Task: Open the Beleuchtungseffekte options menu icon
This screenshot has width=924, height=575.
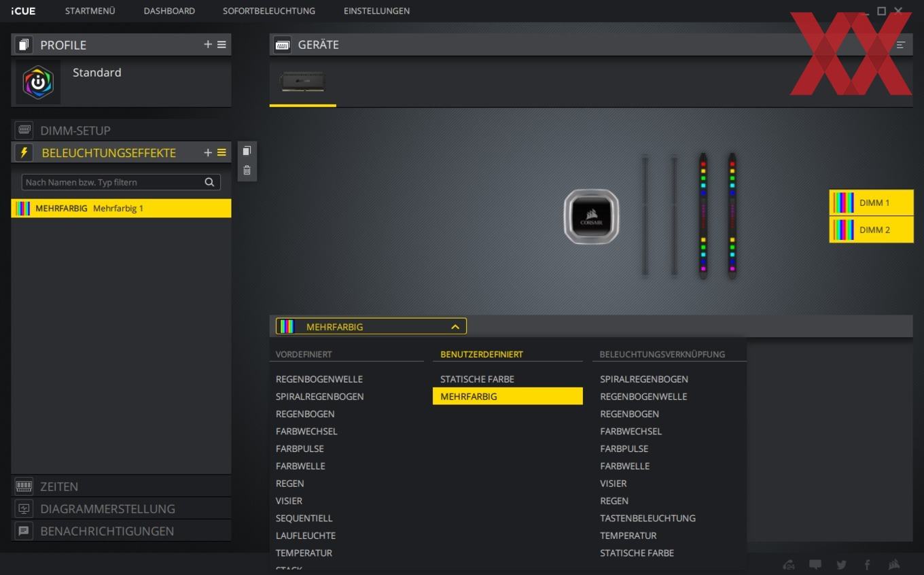Action: (221, 152)
